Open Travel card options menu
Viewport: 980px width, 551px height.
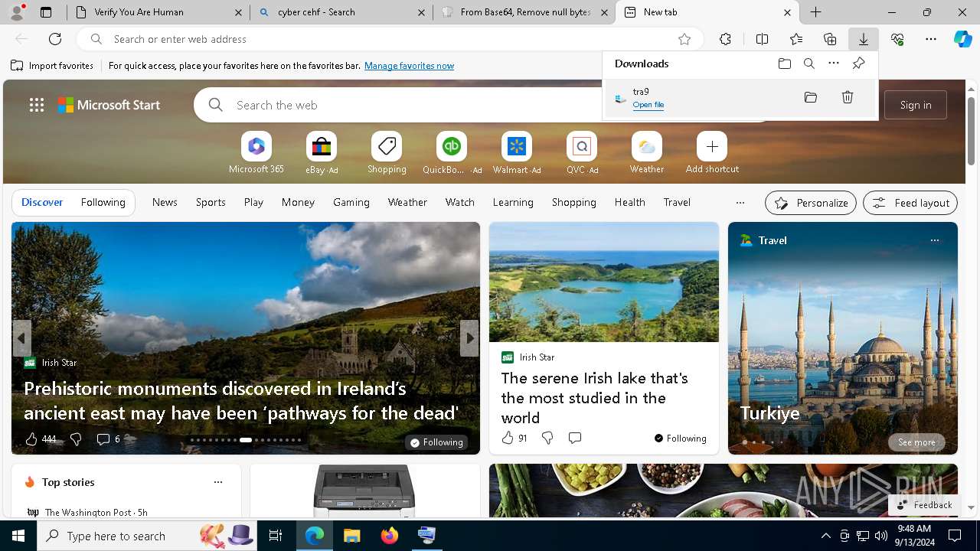pos(934,240)
